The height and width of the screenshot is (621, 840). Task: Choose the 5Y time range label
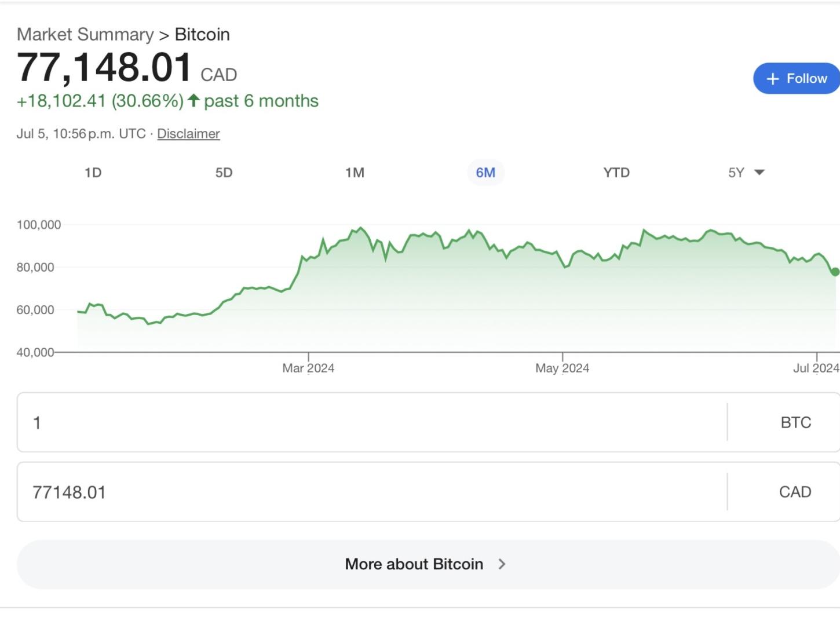pos(736,173)
